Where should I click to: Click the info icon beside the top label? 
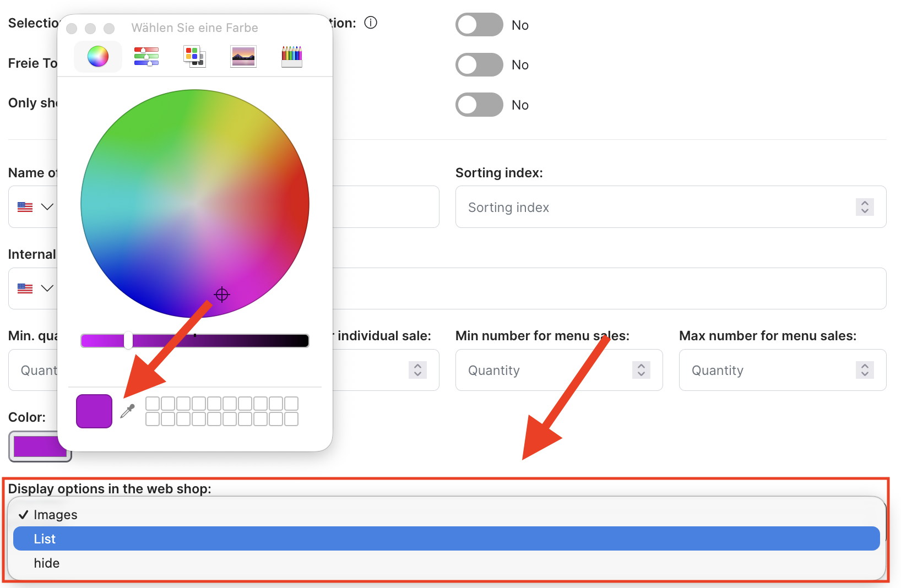(371, 23)
